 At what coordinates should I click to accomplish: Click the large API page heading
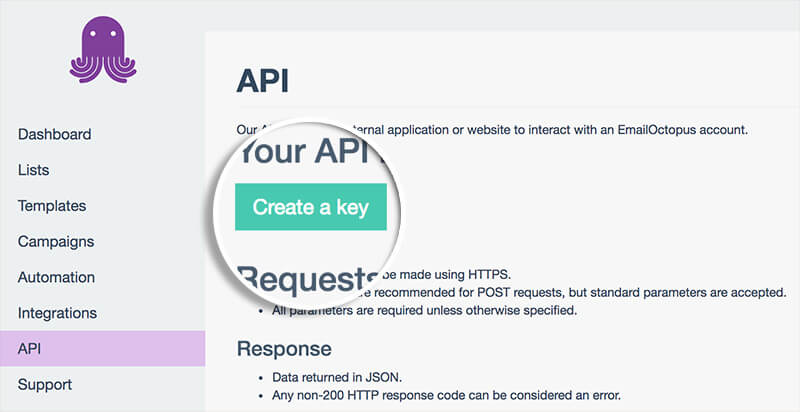pyautogui.click(x=263, y=81)
